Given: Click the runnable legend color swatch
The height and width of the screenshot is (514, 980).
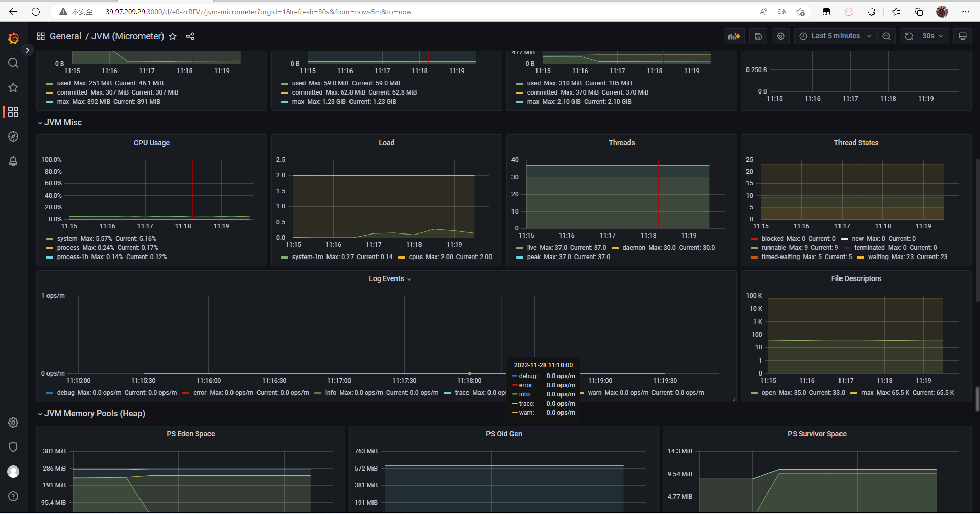Looking at the screenshot, I should (x=754, y=248).
